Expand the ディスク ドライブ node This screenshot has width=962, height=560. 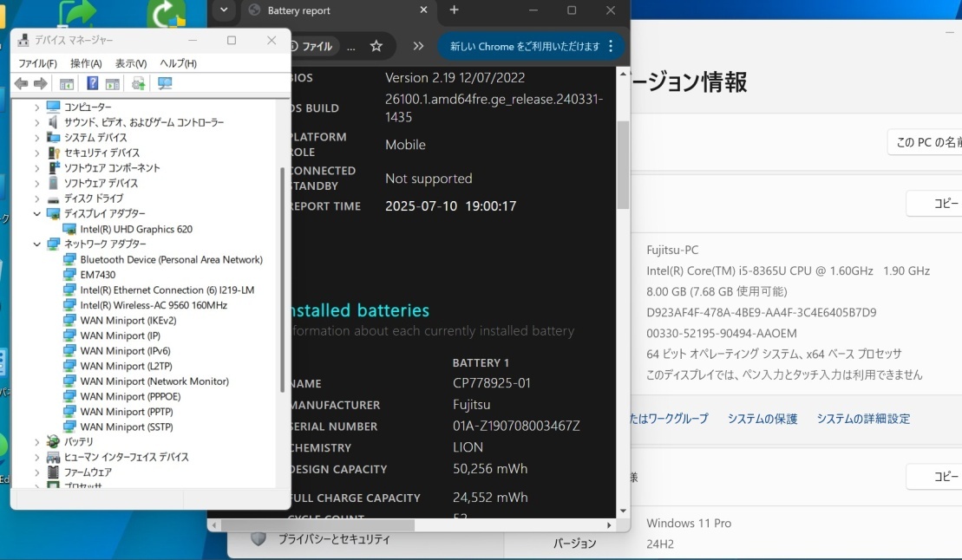36,199
